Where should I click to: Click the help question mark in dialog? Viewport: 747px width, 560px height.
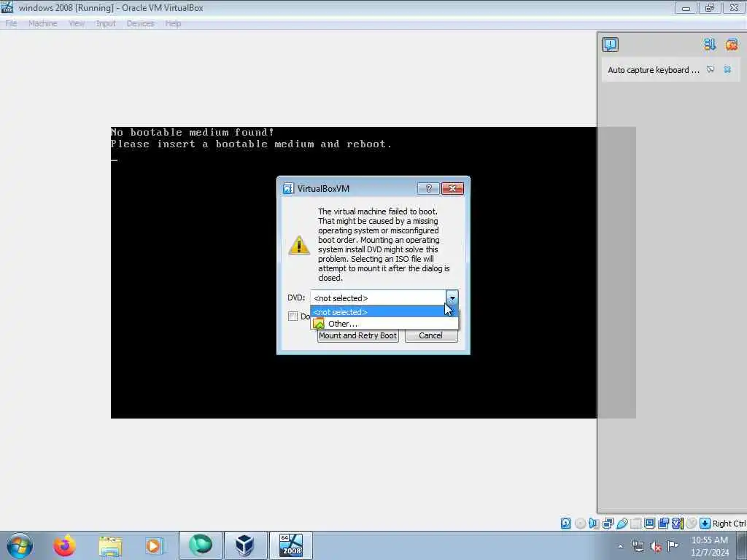point(428,189)
